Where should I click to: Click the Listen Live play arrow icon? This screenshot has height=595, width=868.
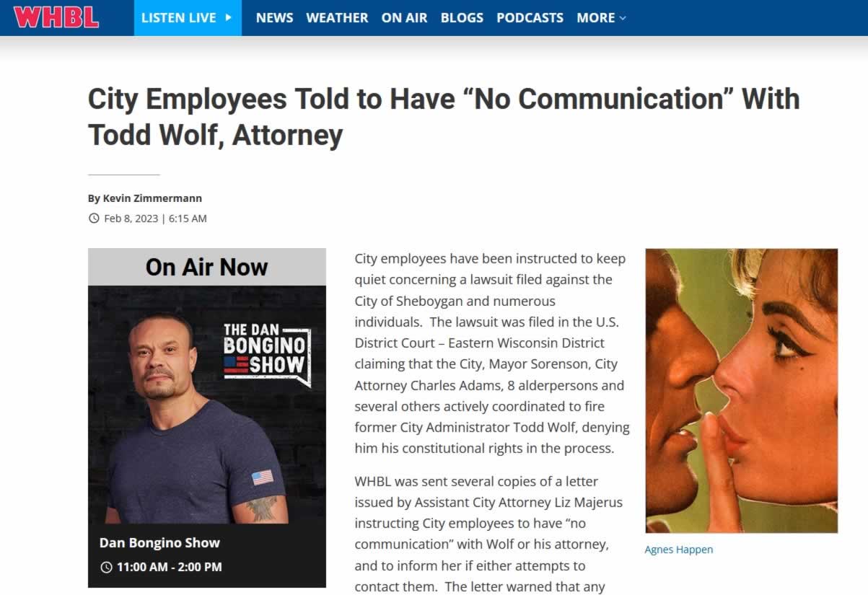[x=229, y=17]
